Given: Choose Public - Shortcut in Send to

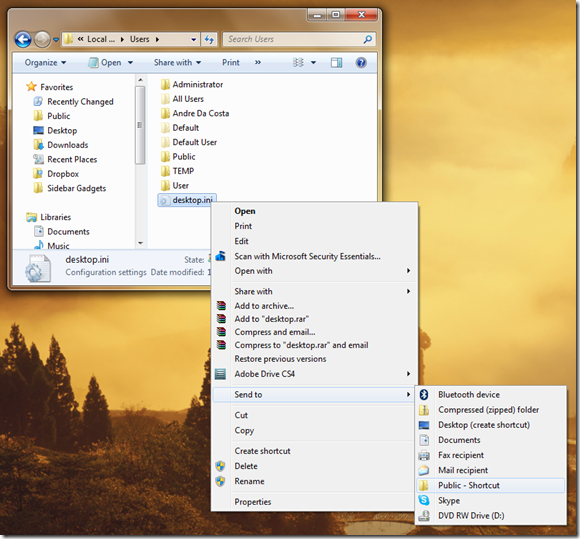Looking at the screenshot, I should point(491,485).
